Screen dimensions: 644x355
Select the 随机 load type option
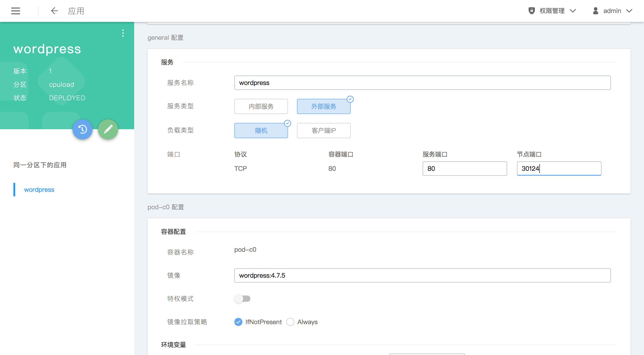tap(261, 131)
